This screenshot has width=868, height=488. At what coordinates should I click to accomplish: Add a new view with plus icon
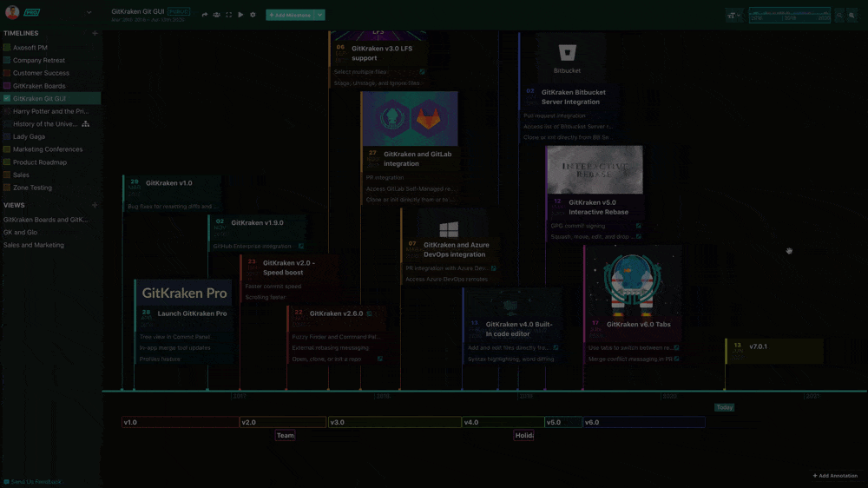click(x=95, y=205)
